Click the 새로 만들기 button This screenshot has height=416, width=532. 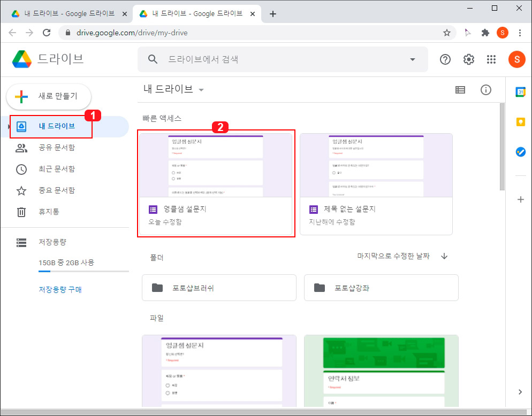pos(49,97)
